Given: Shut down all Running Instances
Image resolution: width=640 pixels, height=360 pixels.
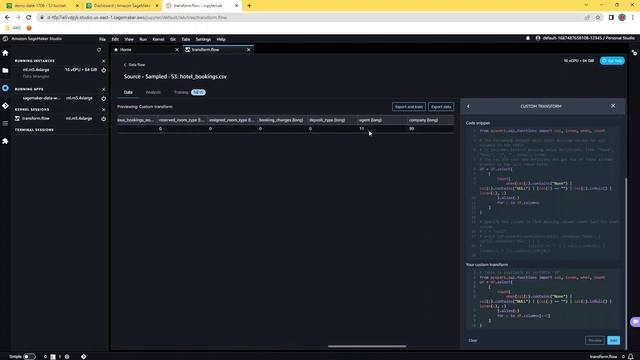Looking at the screenshot, I should (103, 61).
